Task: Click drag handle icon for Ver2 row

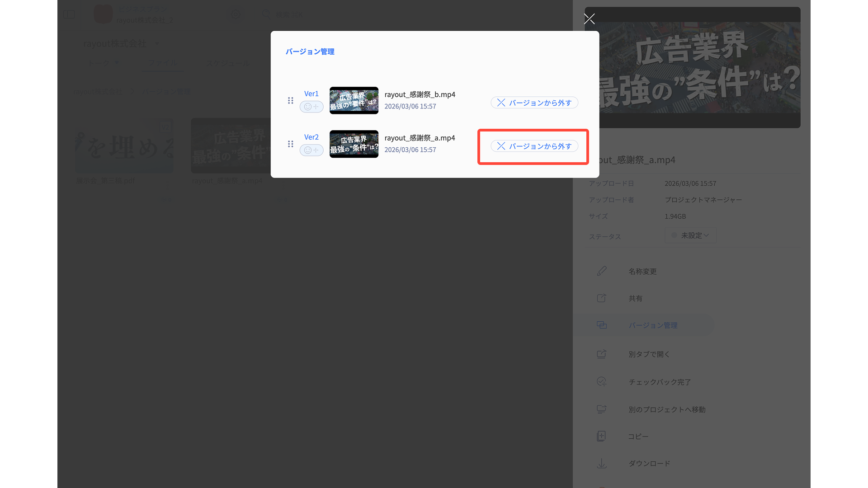Action: click(290, 144)
